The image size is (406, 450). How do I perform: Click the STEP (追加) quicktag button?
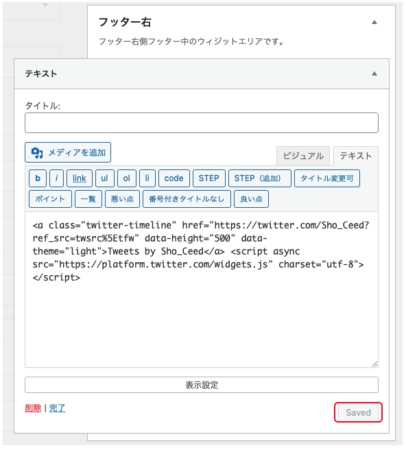coord(260,178)
